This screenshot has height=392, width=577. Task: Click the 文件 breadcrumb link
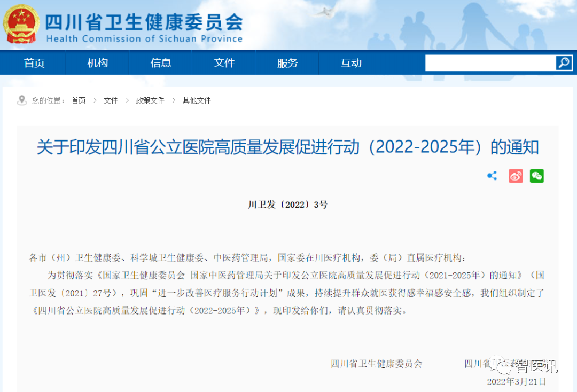(111, 100)
